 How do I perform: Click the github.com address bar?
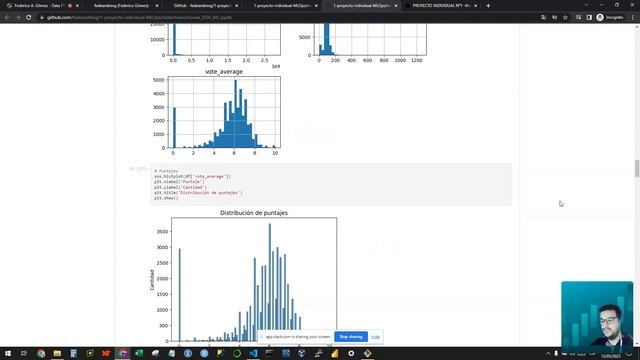pos(286,18)
